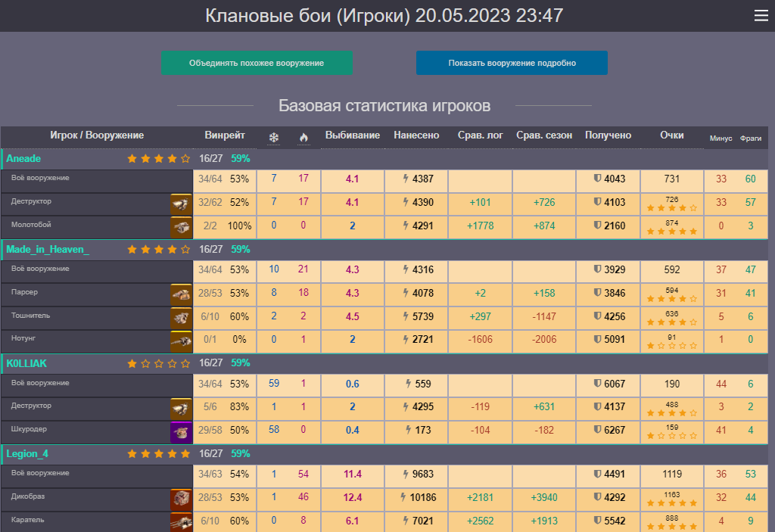Click the Молотобой weapon icon
The width and height of the screenshot is (775, 532).
[181, 226]
